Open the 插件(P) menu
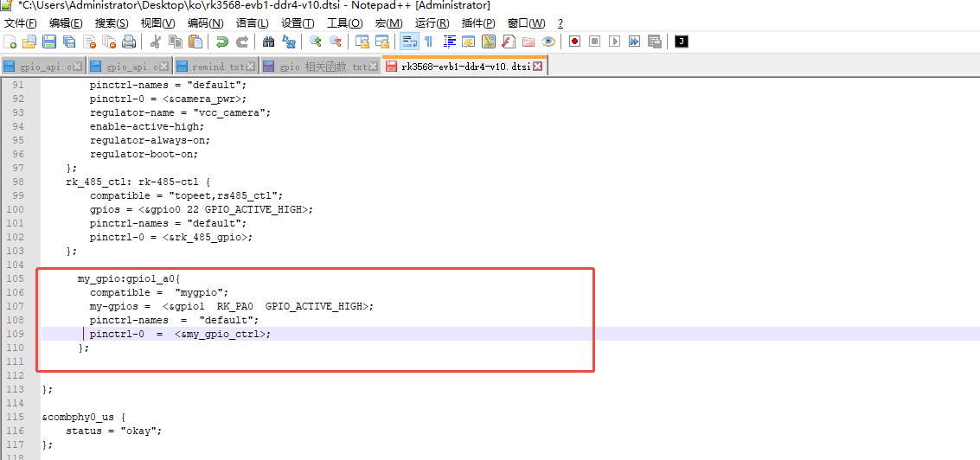Screen dimensions: 980x460 pyautogui.click(x=478, y=23)
